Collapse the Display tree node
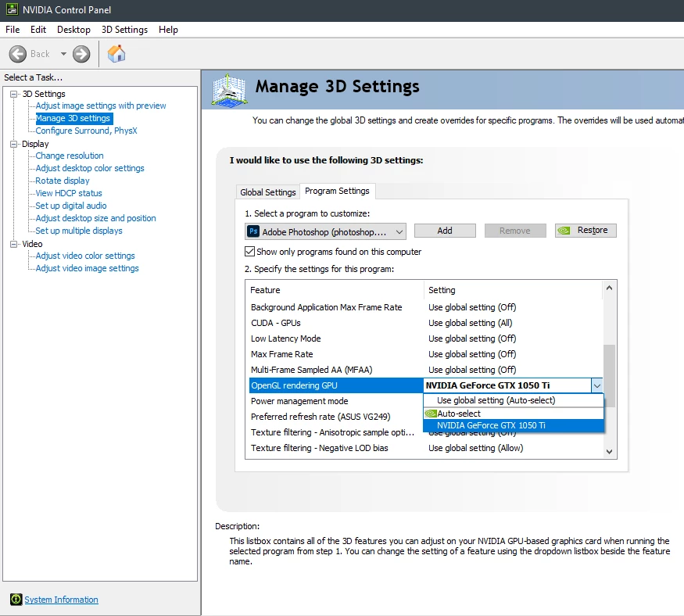Image resolution: width=684 pixels, height=616 pixels. (x=14, y=144)
